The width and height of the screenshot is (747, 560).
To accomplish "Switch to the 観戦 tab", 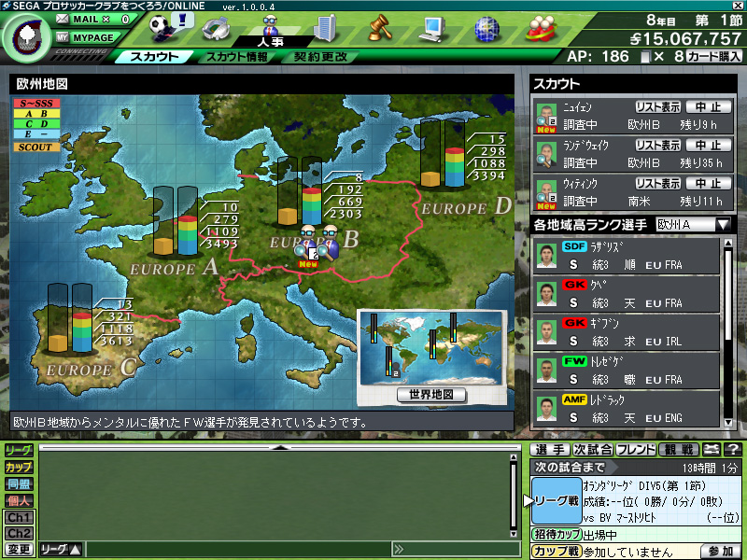I will pyautogui.click(x=679, y=449).
